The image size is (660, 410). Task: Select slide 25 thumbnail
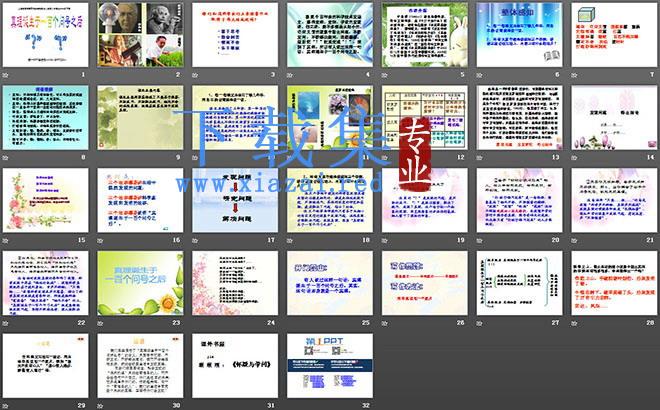(330, 283)
